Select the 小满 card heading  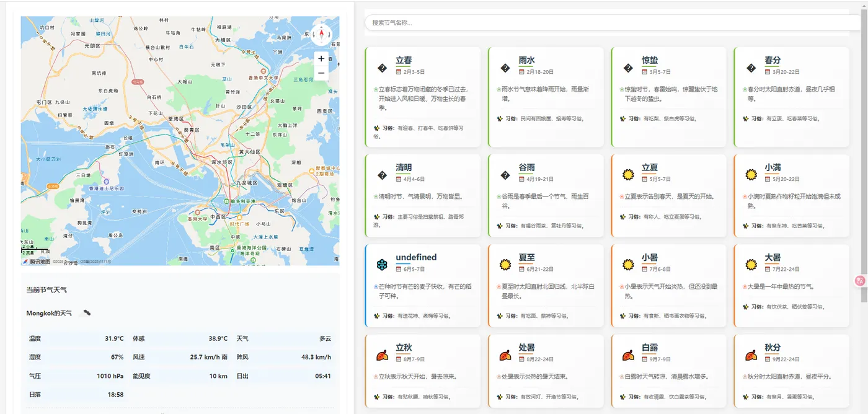pyautogui.click(x=773, y=167)
